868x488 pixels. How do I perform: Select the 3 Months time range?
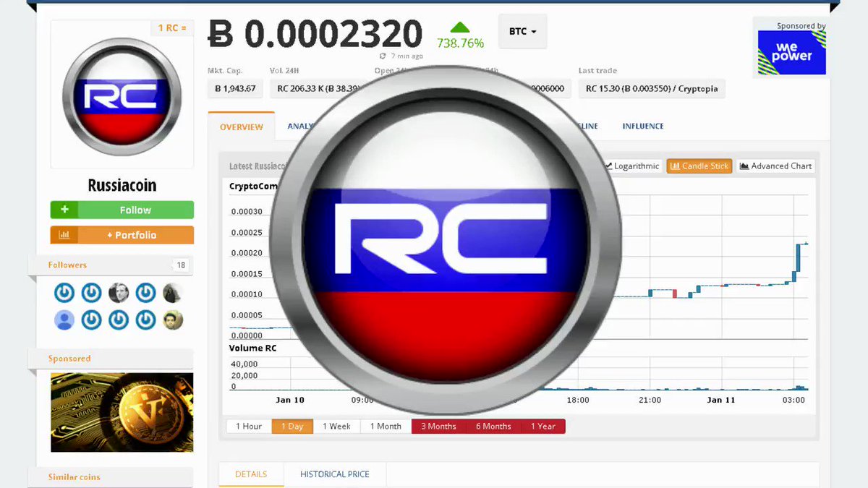438,426
